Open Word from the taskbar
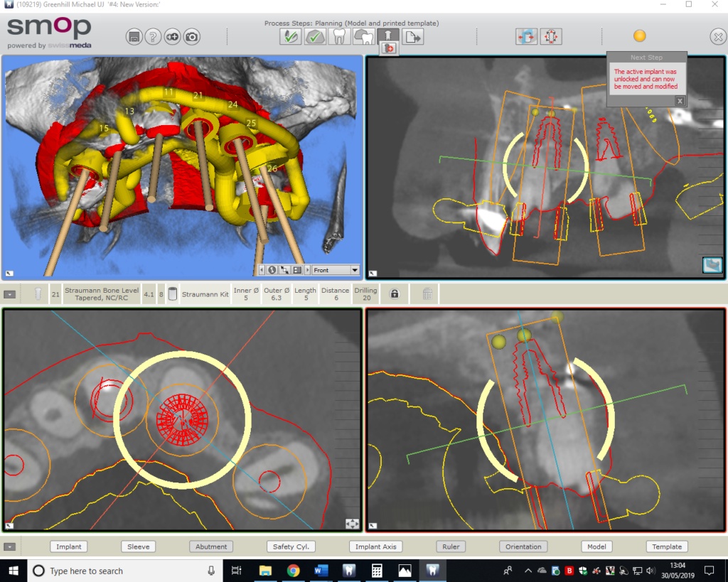 [x=321, y=571]
